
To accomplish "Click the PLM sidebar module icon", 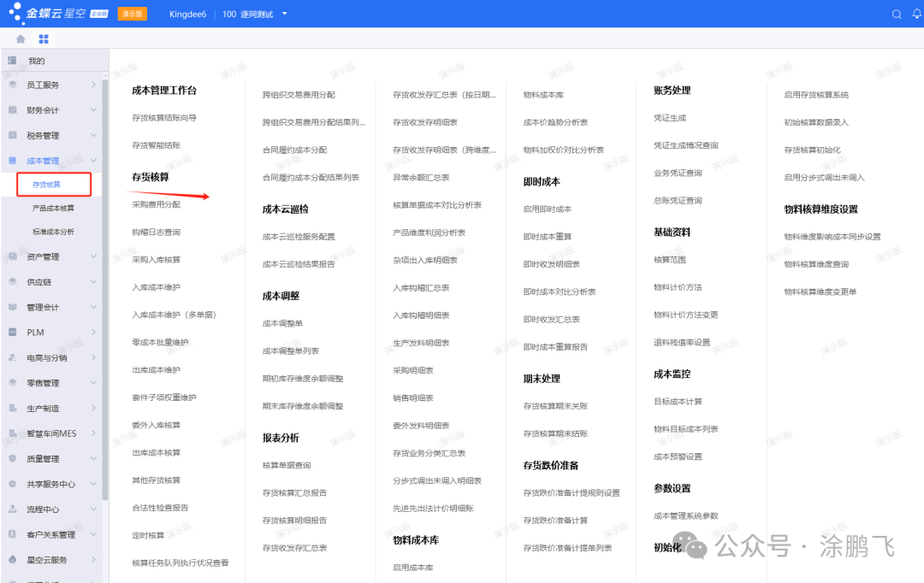I will coord(13,333).
